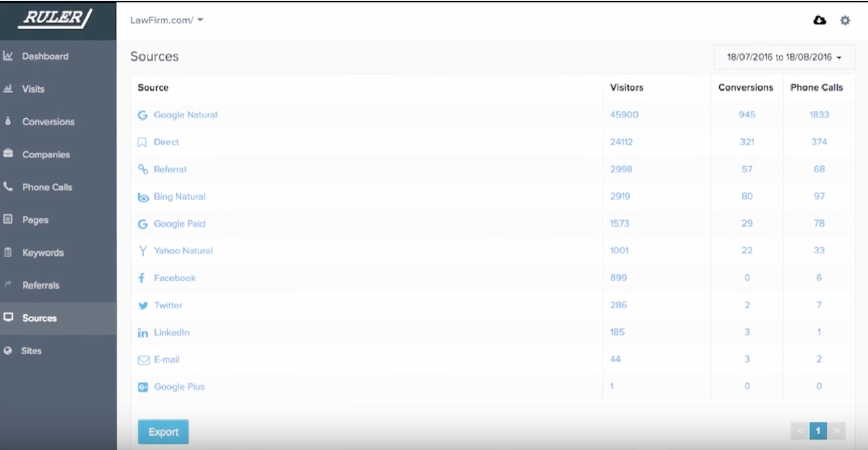Click the cloud download icon
This screenshot has width=868, height=450.
(819, 20)
